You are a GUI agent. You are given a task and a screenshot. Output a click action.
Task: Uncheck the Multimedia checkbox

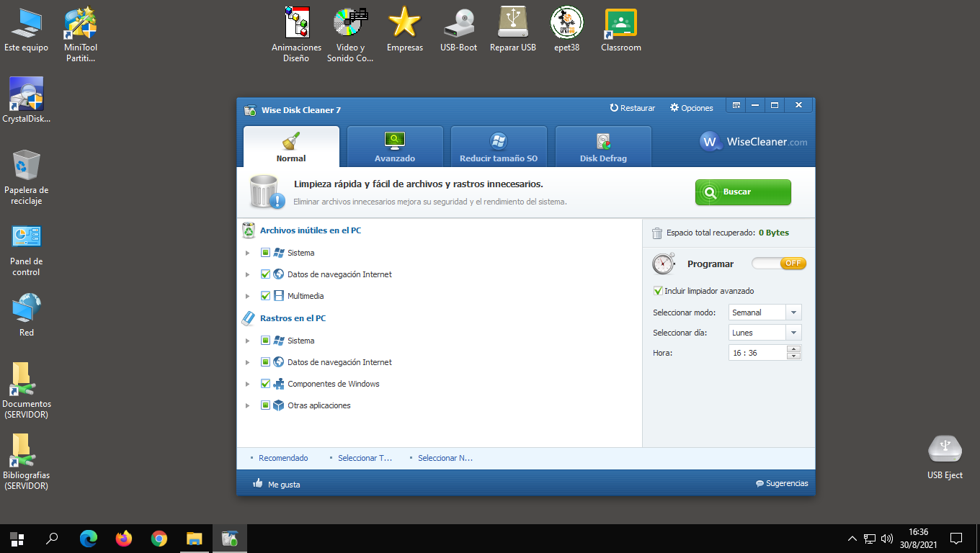tap(265, 296)
